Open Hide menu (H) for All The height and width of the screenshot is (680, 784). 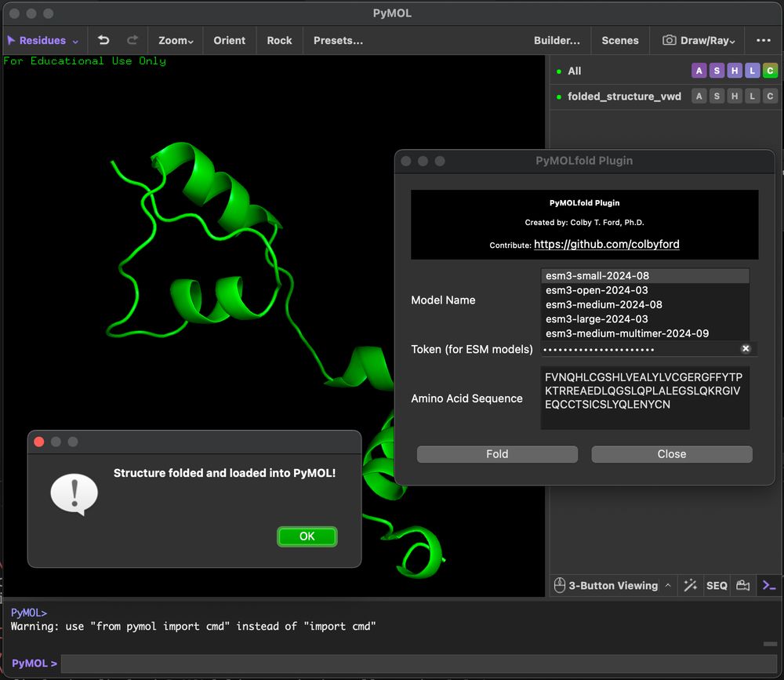point(735,71)
